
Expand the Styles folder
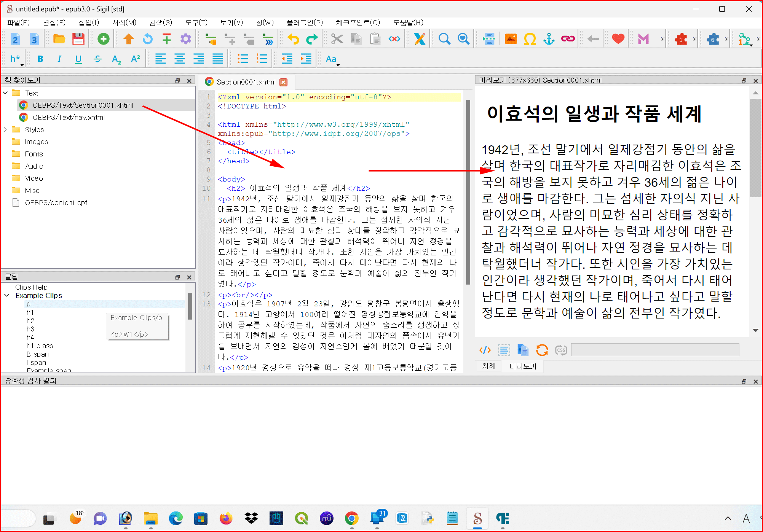[5, 129]
